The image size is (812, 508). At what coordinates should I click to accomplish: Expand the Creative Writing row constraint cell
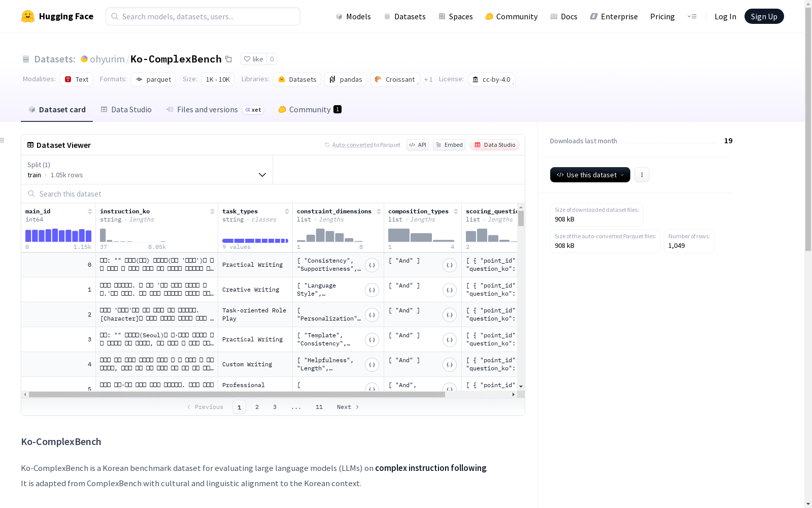372,290
